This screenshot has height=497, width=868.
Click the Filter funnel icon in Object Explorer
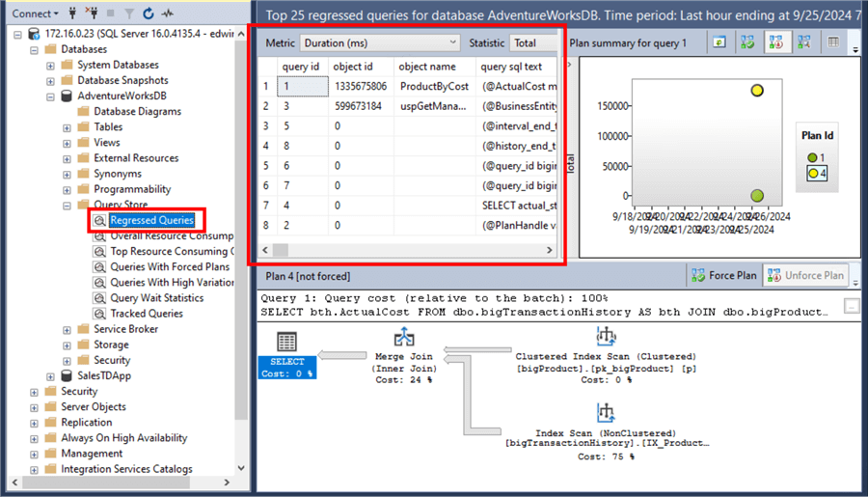(129, 14)
